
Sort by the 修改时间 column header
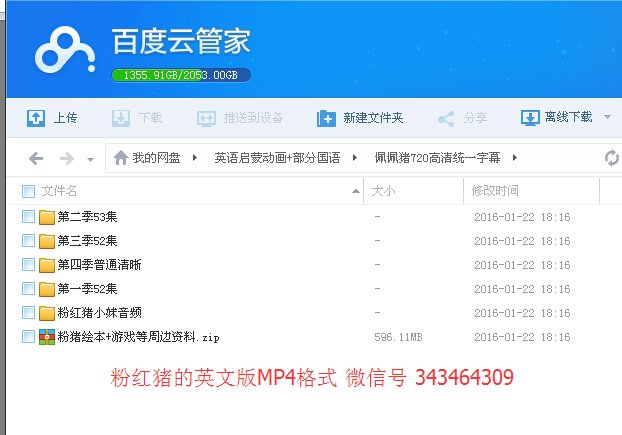[495, 191]
